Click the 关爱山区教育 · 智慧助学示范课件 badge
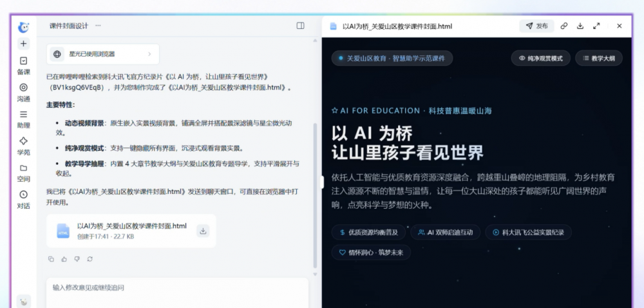This screenshot has width=644, height=308. pos(392,59)
